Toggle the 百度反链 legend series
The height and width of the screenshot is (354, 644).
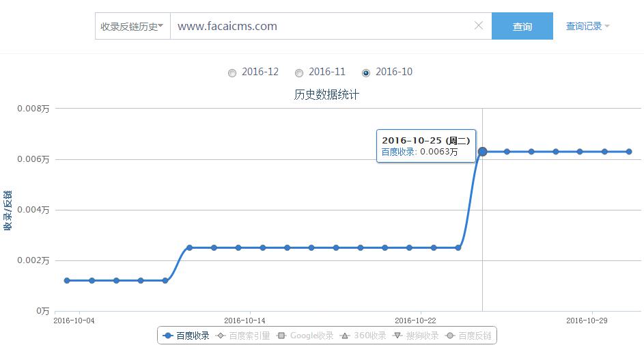pos(468,336)
